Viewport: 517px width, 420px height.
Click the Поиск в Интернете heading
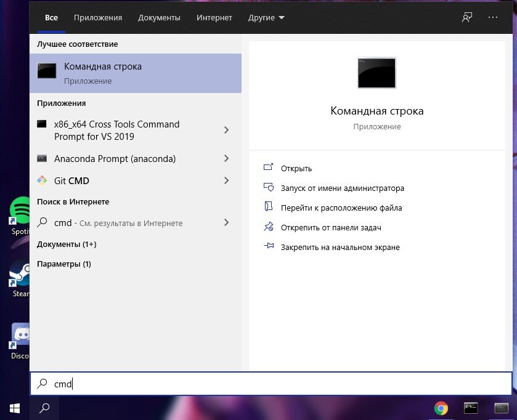pos(73,201)
